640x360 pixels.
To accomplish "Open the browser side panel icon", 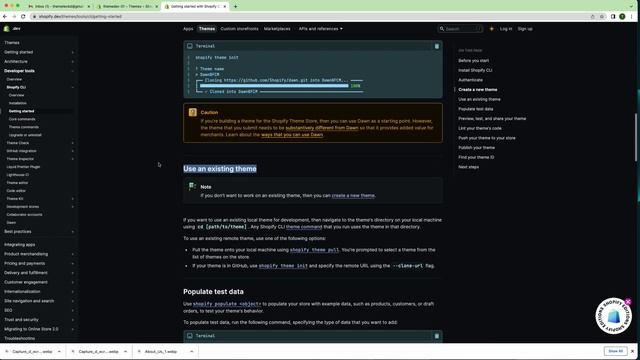I will click(x=613, y=17).
